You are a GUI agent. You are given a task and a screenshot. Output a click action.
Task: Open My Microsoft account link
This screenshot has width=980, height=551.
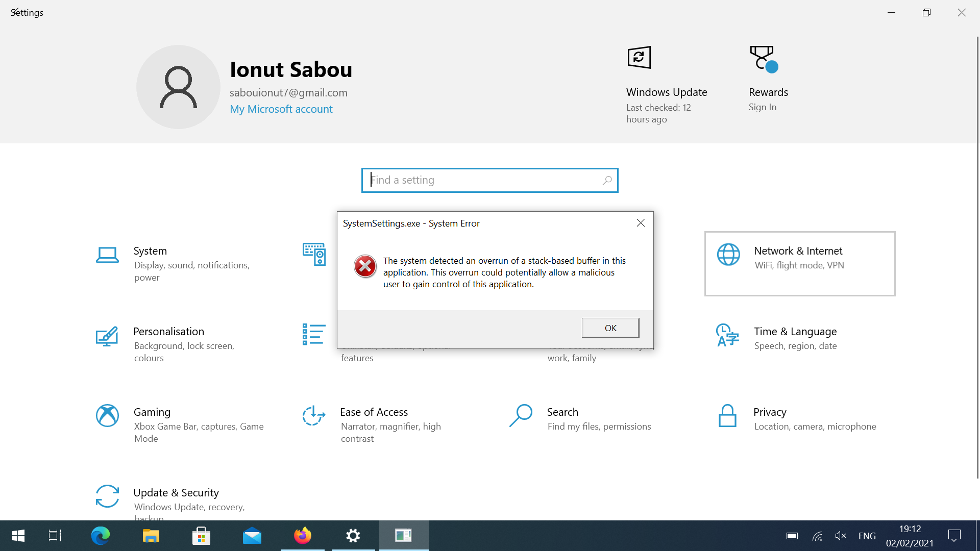pos(281,109)
